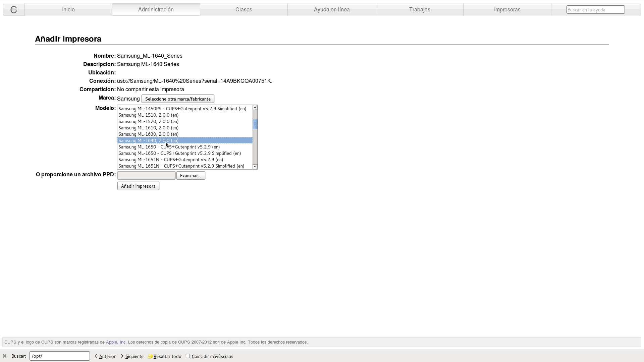644x362 pixels.
Task: Select Samsung ML-1630, 2.0.0 model
Action: [x=185, y=134]
